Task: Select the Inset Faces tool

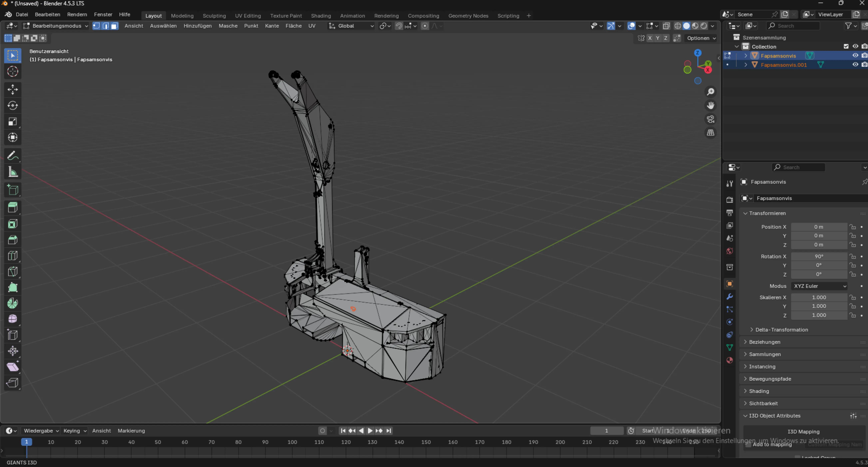Action: point(13,224)
